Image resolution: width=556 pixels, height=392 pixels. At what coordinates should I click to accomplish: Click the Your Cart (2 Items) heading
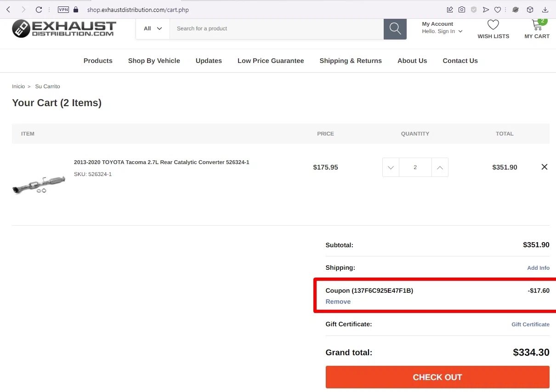[x=57, y=103]
